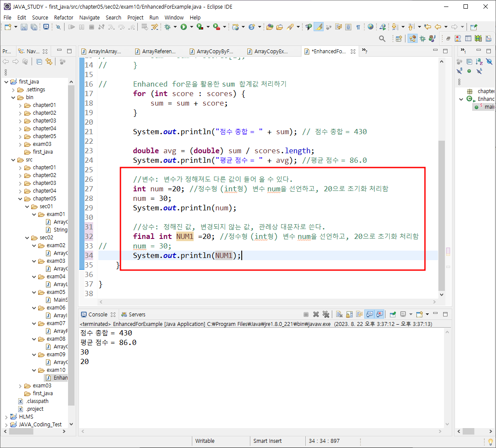
Task: Click the Search magnifier in toolbar
Action: [x=382, y=39]
